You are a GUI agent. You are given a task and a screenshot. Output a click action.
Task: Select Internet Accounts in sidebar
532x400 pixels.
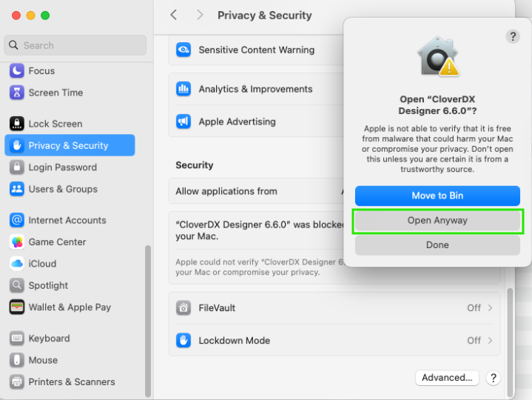pyautogui.click(x=70, y=220)
